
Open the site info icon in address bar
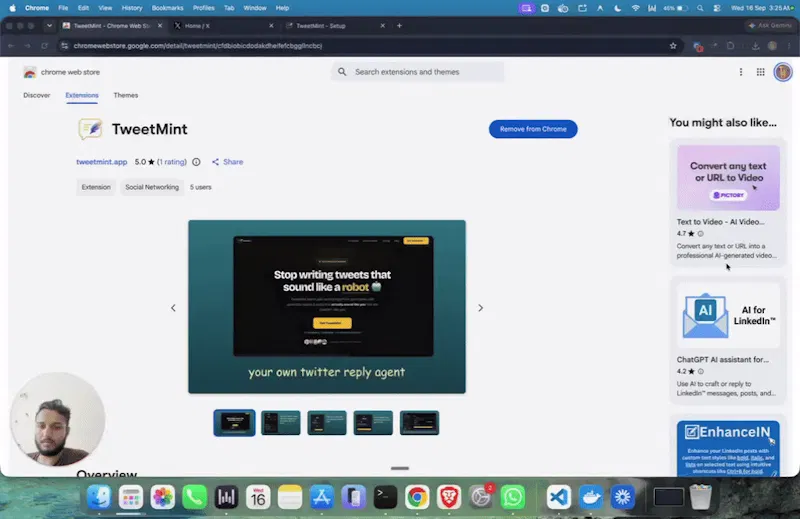point(64,46)
